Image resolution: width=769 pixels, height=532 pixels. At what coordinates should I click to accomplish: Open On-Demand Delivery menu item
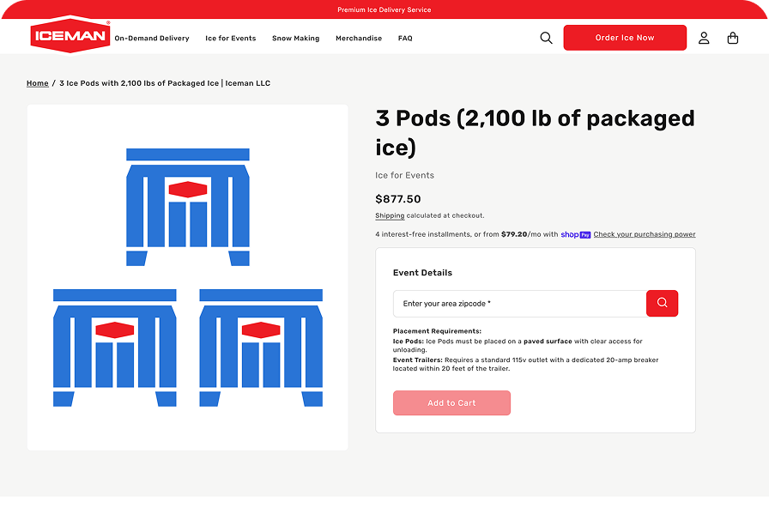152,39
